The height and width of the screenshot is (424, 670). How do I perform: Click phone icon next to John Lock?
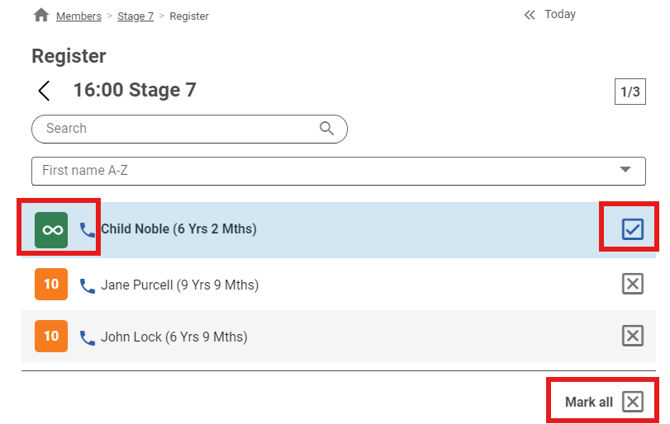coord(88,337)
